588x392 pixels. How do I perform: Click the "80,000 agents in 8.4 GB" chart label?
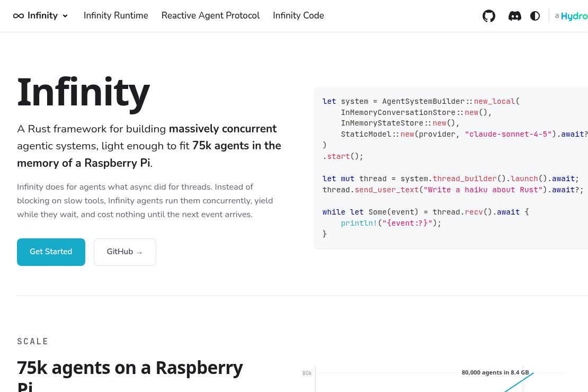(495, 372)
